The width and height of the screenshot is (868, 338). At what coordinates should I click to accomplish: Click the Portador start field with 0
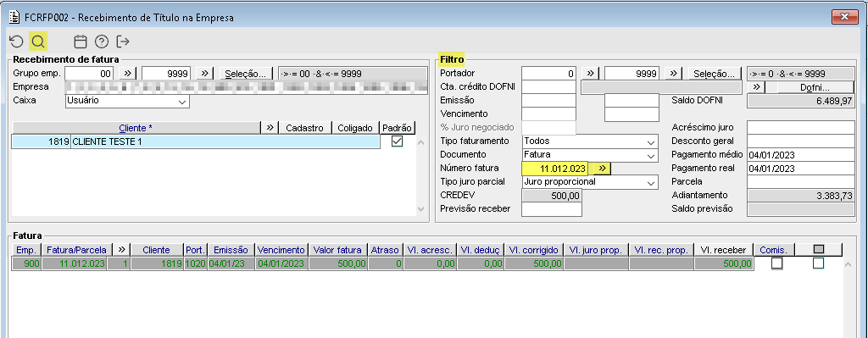coord(548,73)
